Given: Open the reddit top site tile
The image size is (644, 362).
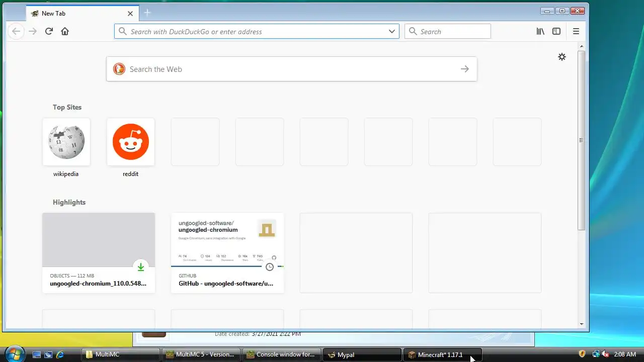Looking at the screenshot, I should 131,142.
